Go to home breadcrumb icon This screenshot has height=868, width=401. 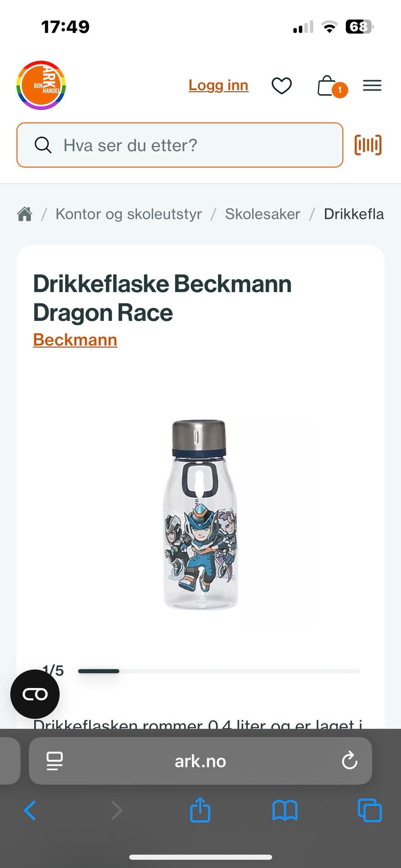coord(25,214)
